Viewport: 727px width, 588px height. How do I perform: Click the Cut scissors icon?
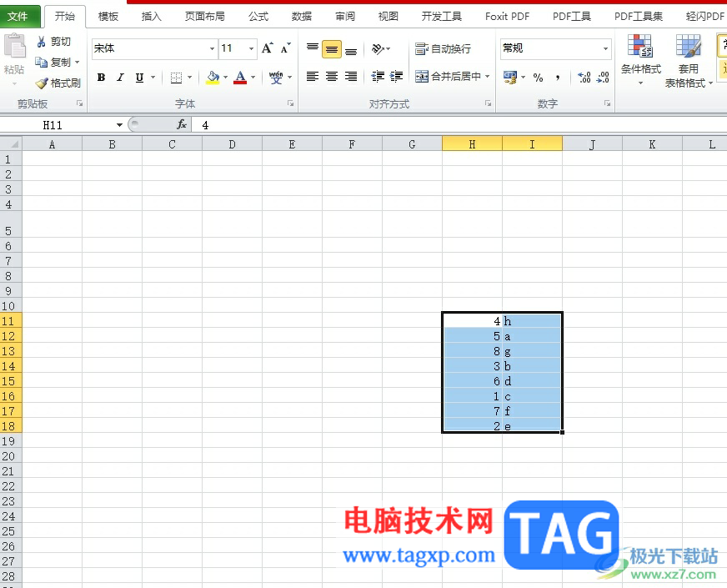[x=41, y=42]
